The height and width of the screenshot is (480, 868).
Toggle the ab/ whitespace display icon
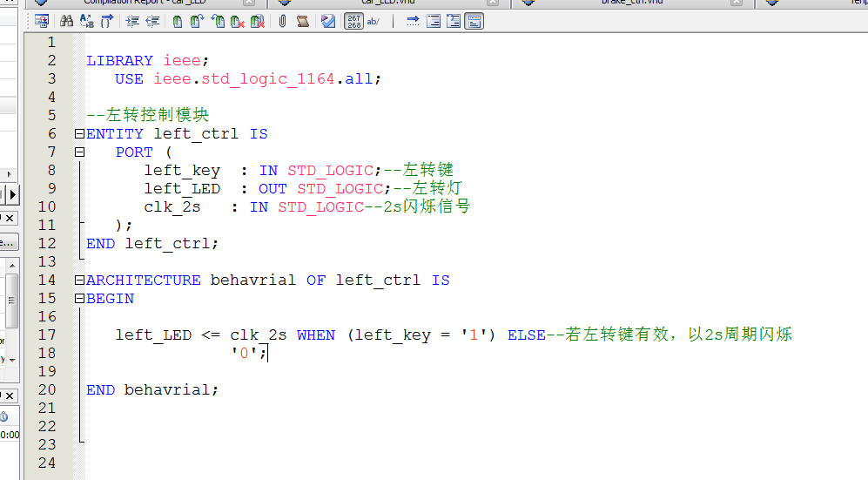[373, 21]
